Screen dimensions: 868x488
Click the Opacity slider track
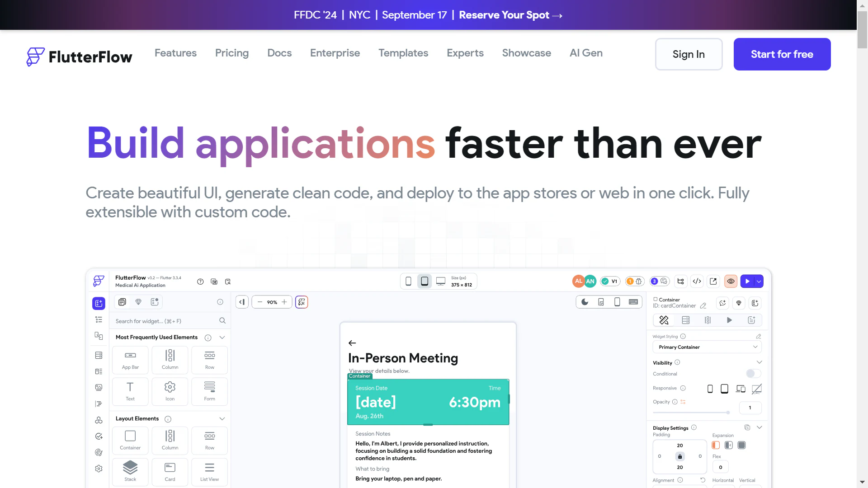click(691, 413)
